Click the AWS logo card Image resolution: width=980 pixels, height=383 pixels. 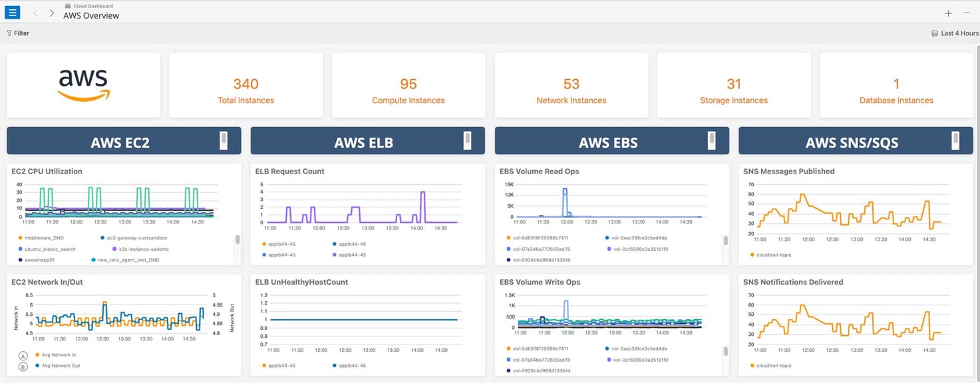pos(83,85)
